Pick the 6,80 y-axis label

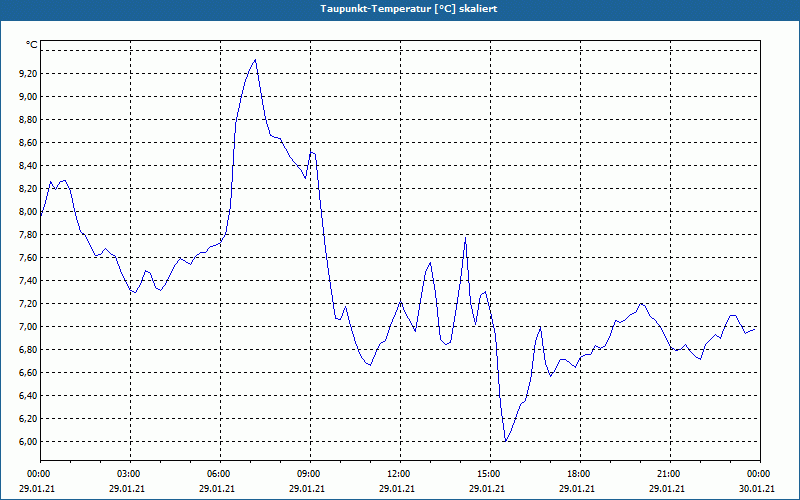28,350
